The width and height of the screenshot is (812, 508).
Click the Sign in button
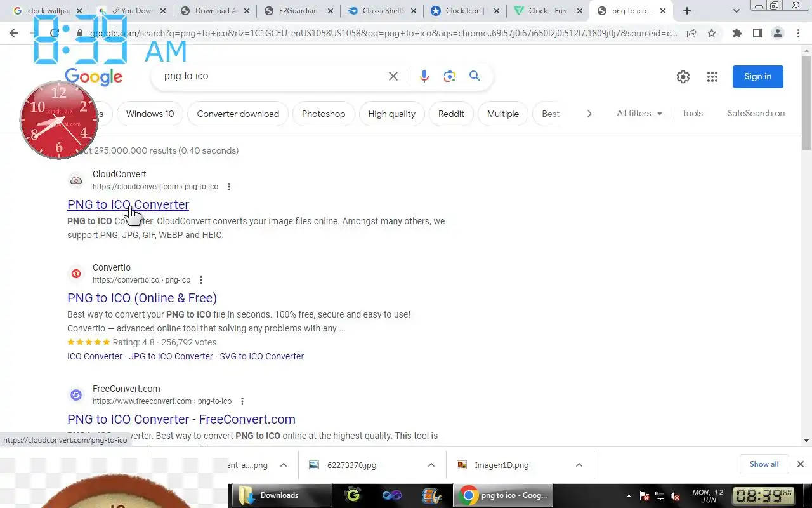tap(758, 77)
